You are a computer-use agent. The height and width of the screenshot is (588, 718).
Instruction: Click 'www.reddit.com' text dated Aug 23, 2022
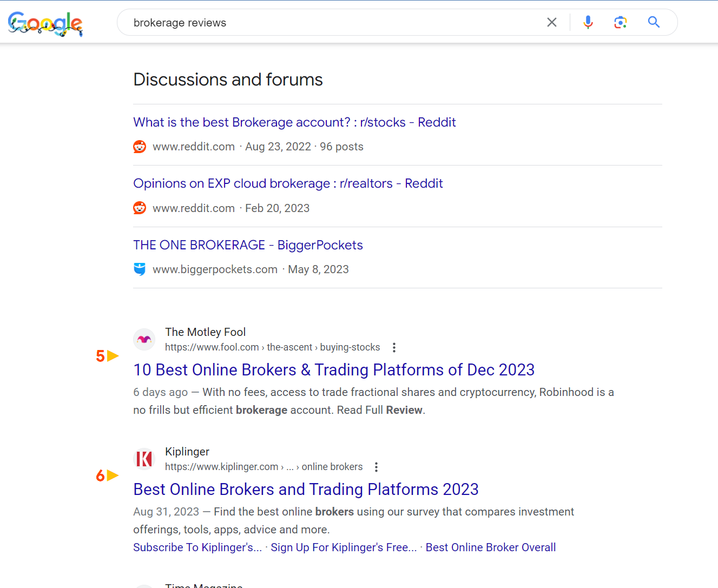(194, 147)
